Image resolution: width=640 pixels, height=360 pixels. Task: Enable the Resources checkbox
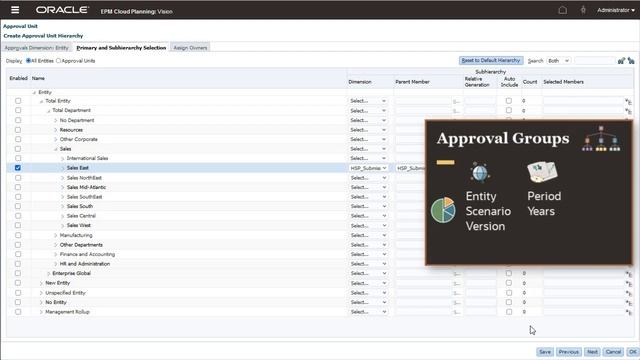(x=18, y=130)
